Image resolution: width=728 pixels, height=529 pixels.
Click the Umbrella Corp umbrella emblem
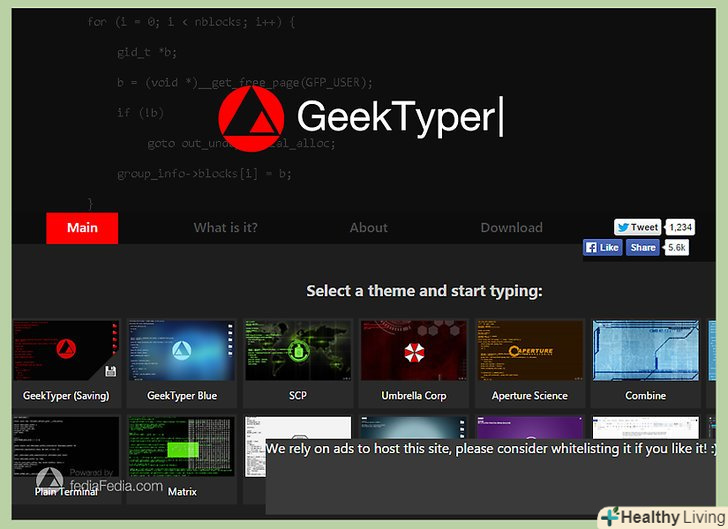click(414, 353)
